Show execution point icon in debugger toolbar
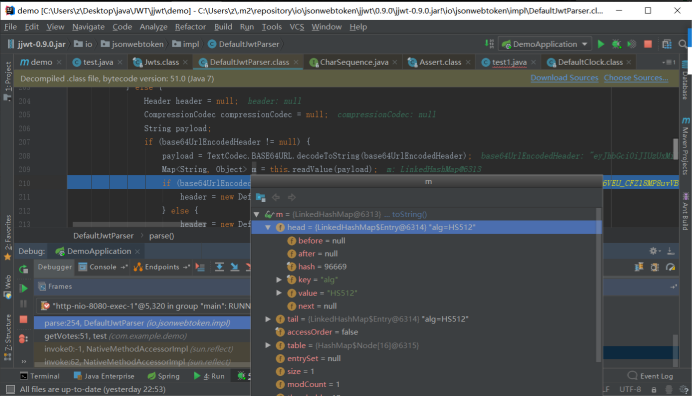Viewport: 692px width, 396px height. pos(200,267)
